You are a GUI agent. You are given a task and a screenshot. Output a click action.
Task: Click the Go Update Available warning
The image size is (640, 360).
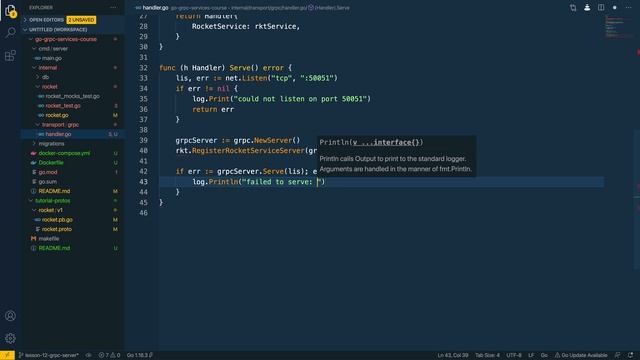tap(580, 355)
